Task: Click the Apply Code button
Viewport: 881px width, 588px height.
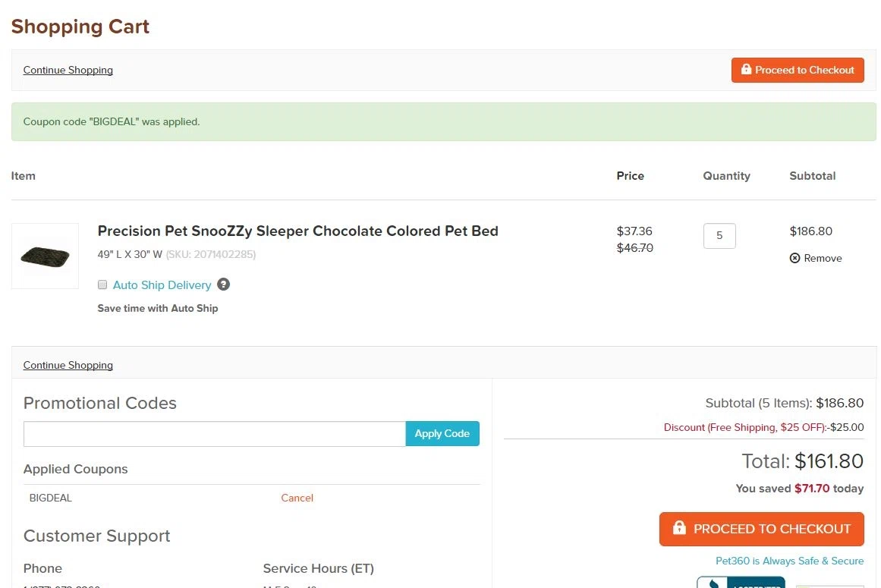Action: coord(442,433)
